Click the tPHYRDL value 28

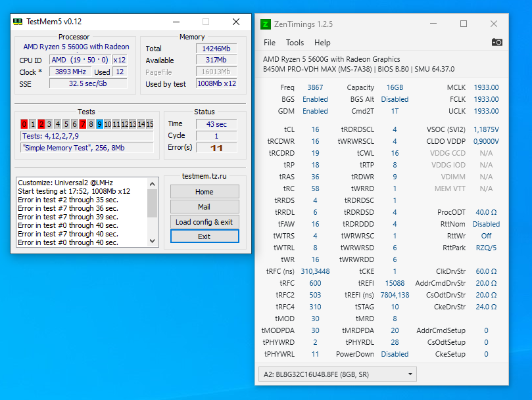coord(395,342)
